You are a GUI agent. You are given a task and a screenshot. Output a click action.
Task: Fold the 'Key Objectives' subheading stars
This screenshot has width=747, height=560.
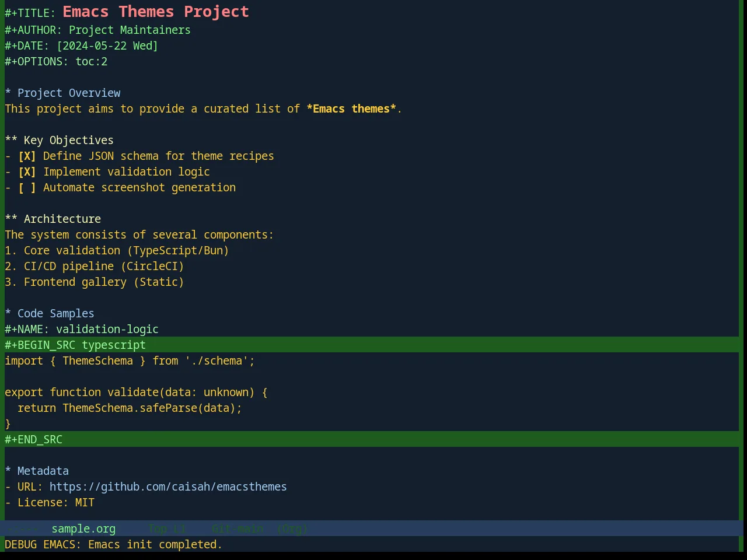click(x=11, y=141)
